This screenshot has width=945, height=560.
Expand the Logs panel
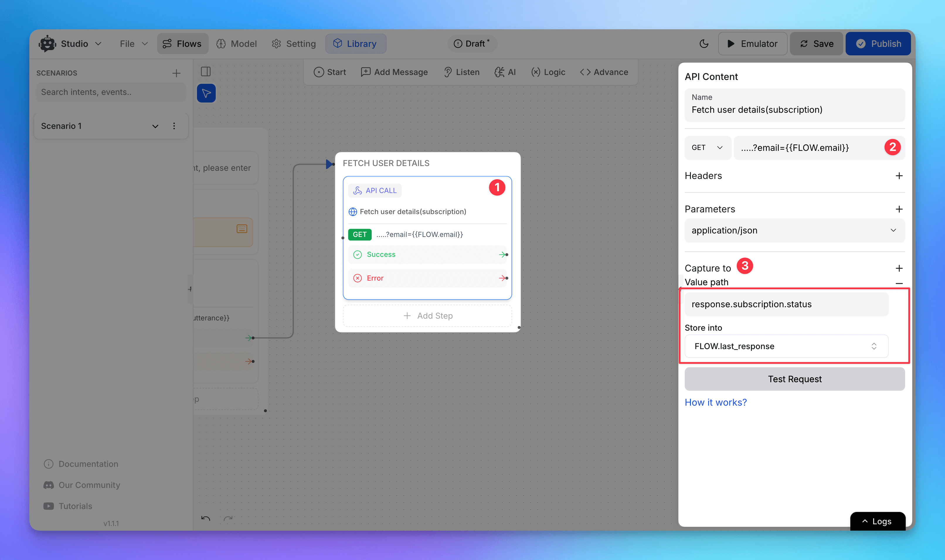click(877, 521)
